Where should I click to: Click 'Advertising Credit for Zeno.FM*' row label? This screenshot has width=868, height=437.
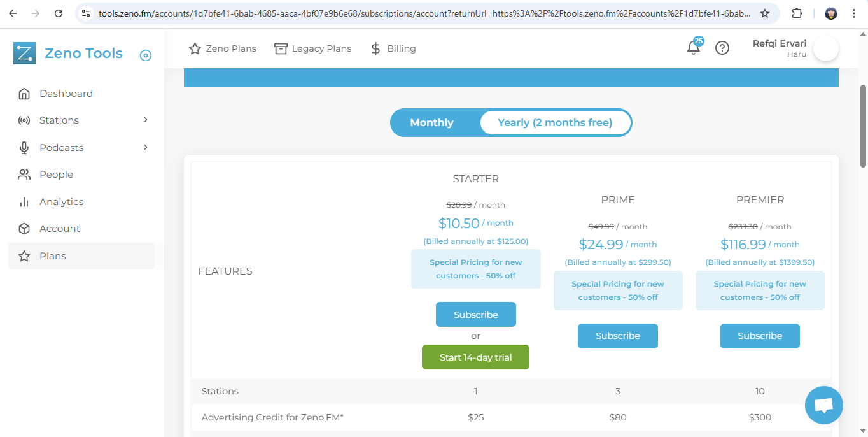point(272,418)
